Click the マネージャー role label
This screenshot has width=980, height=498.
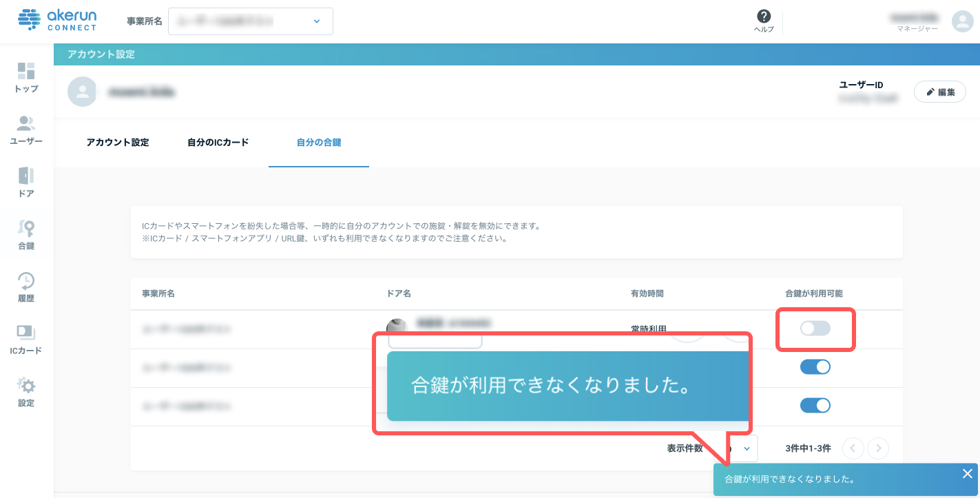coord(917,29)
